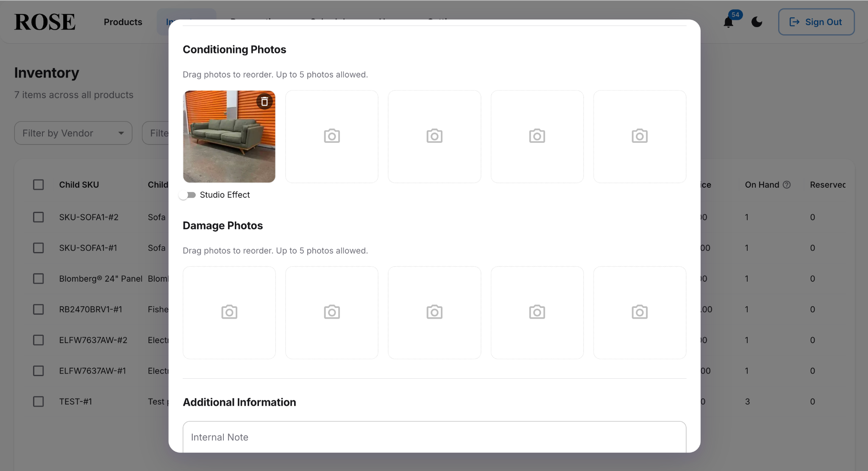
Task: Click the ROSE logo
Action: click(x=44, y=22)
